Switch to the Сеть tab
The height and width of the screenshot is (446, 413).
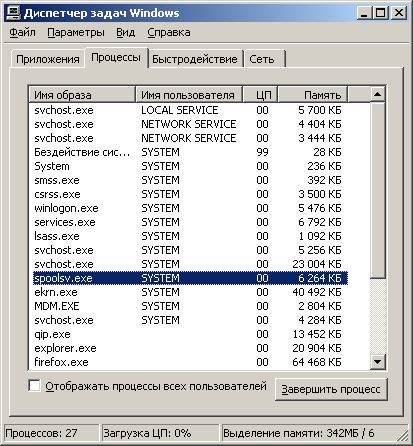tap(264, 59)
